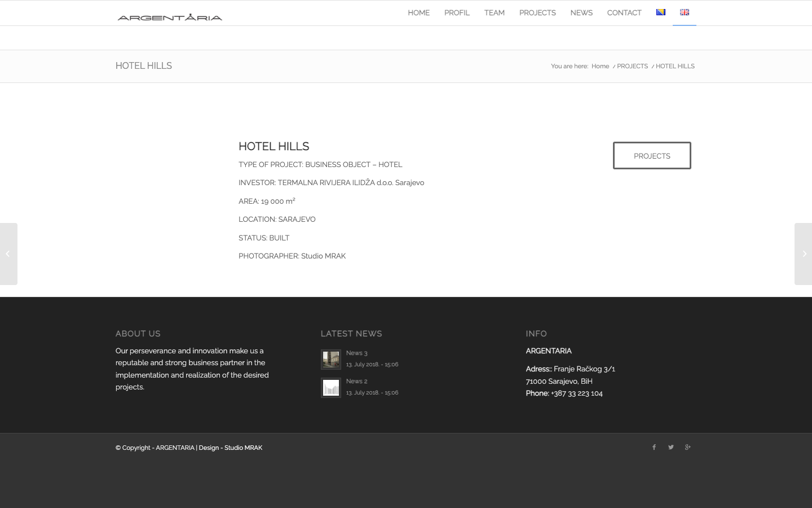Viewport: 812px width, 508px height.
Task: Click PROJECTS in the breadcrumb
Action: (x=632, y=66)
